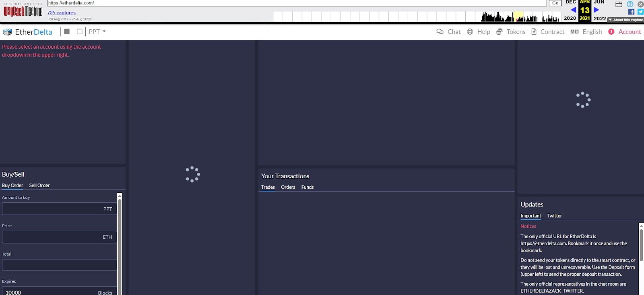Click the Wayback help question icon
The image size is (644, 295).
click(630, 4)
